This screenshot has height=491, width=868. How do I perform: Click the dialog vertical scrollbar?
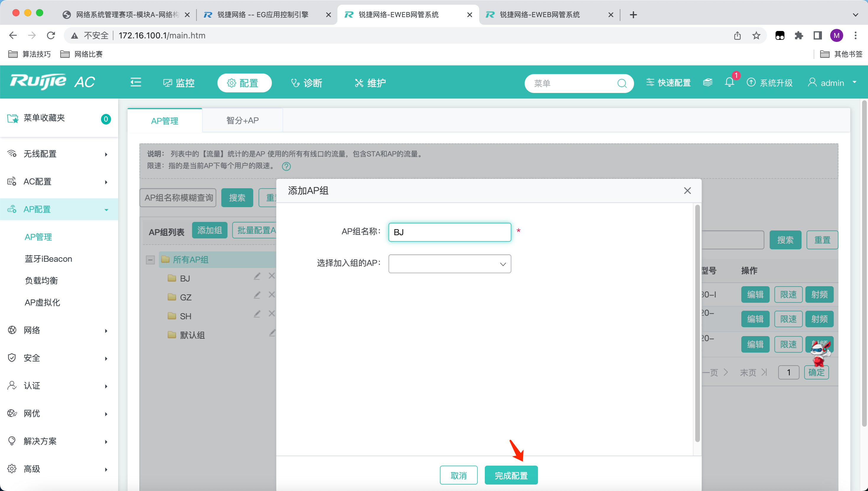[x=697, y=323]
